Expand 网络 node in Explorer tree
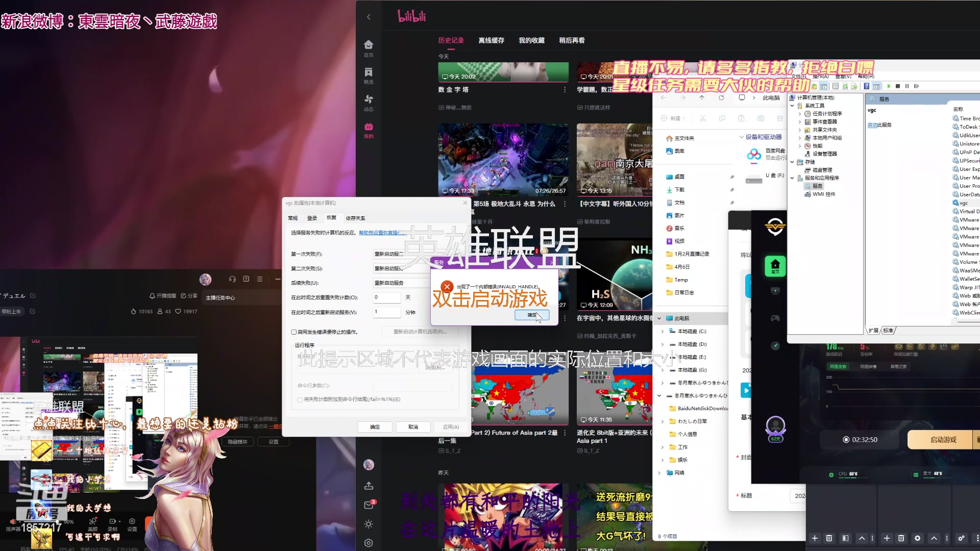The image size is (980, 551). [x=659, y=473]
